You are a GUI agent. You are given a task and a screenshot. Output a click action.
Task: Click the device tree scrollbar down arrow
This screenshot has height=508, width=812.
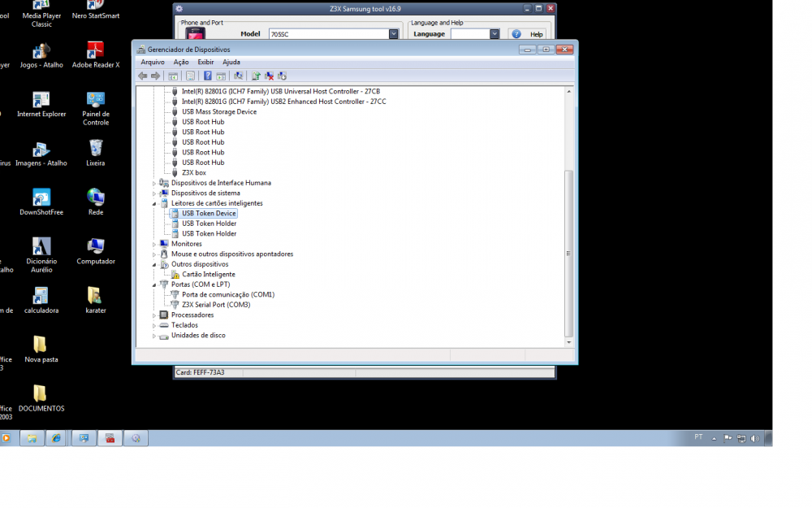[568, 342]
